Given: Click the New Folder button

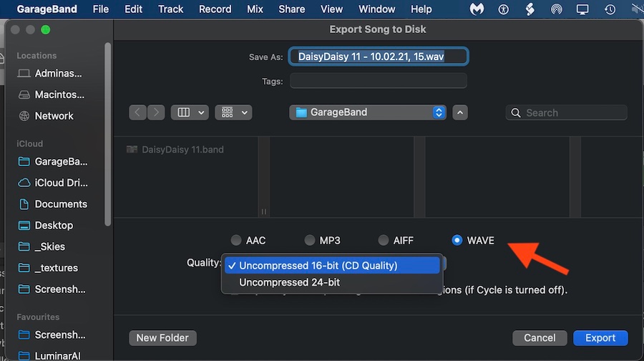Looking at the screenshot, I should point(162,338).
